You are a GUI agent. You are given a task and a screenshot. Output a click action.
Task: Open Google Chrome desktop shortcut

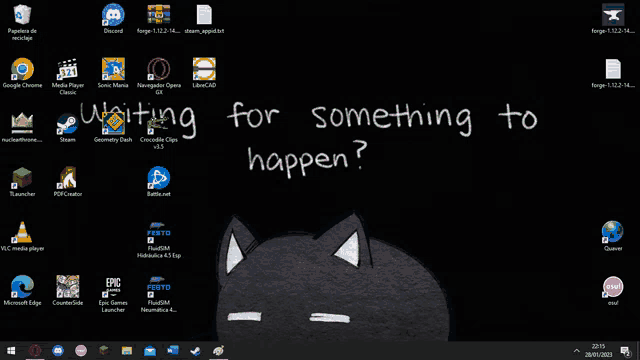22,73
